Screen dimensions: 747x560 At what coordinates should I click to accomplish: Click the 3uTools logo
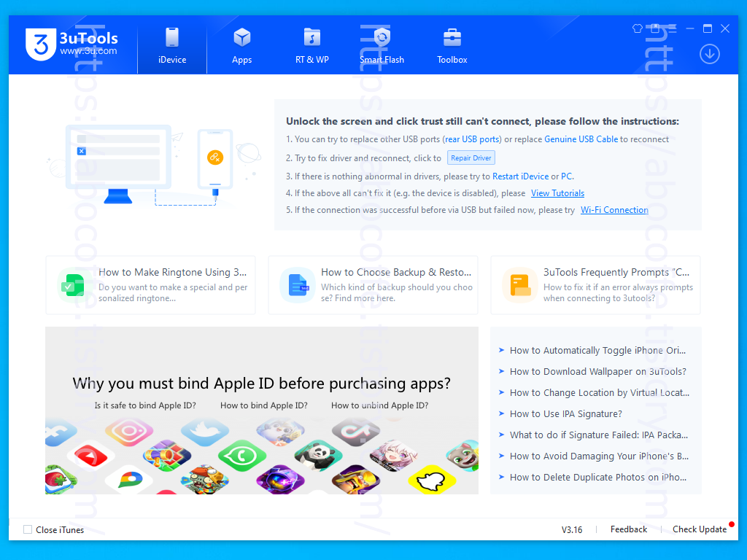(x=71, y=44)
